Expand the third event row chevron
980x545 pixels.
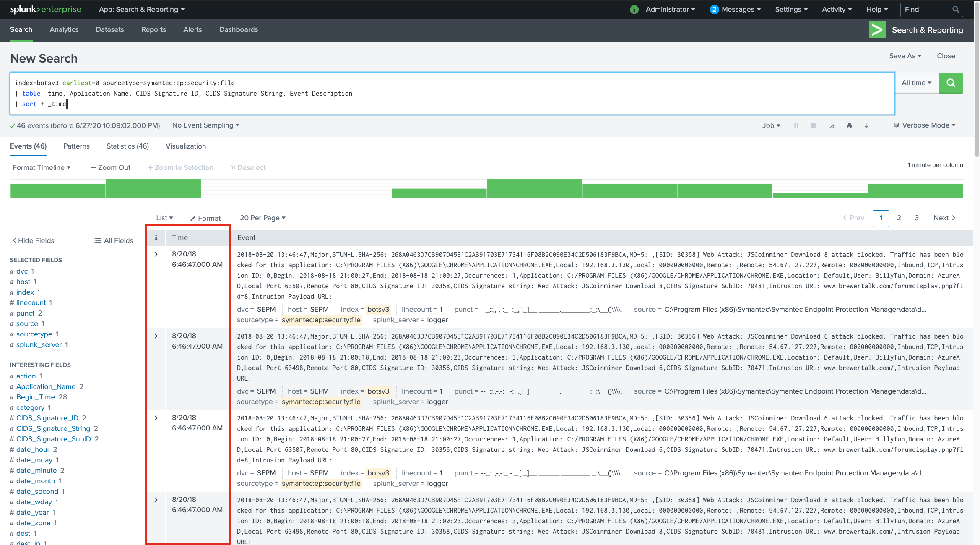156,418
